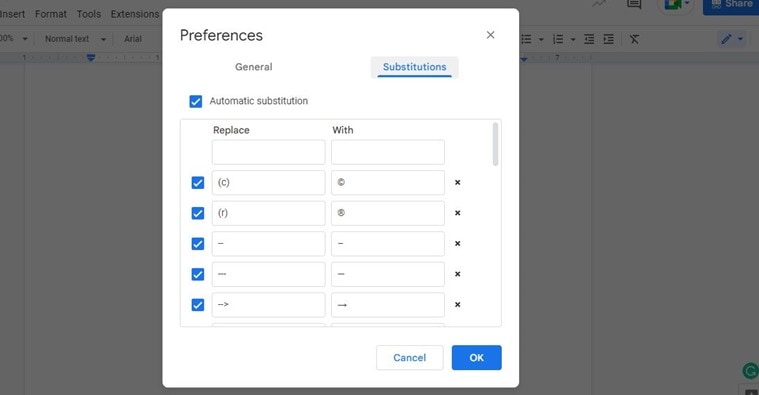Image resolution: width=759 pixels, height=395 pixels.
Task: Click the Google Meet icon
Action: tap(673, 5)
